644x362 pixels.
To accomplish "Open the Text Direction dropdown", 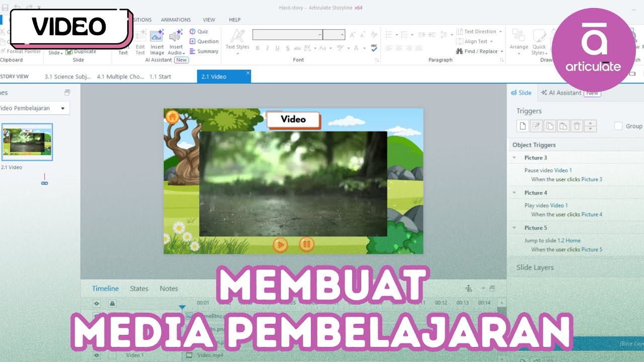I will tap(478, 31).
